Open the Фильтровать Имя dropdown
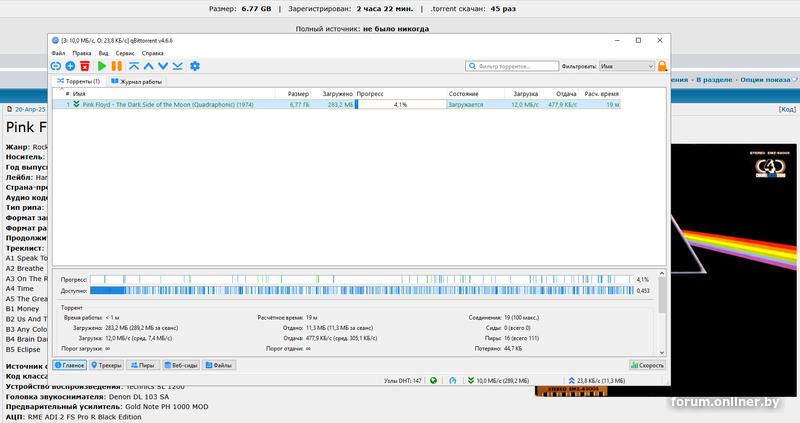Image resolution: width=800 pixels, height=423 pixels. pos(627,66)
